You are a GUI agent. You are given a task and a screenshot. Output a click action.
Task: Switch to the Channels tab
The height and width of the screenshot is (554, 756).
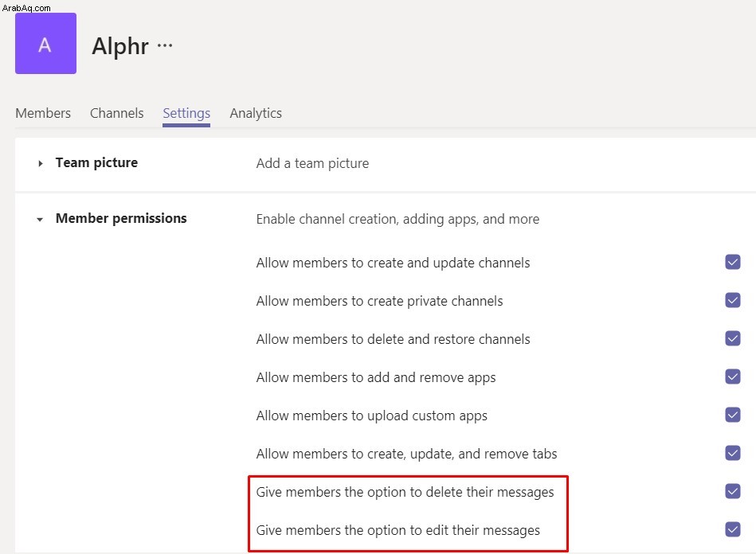point(116,113)
